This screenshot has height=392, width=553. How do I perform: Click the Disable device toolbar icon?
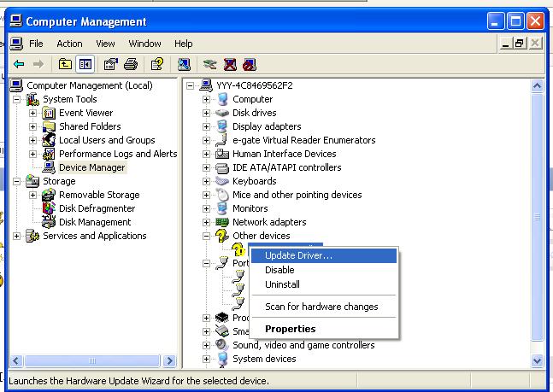click(250, 64)
